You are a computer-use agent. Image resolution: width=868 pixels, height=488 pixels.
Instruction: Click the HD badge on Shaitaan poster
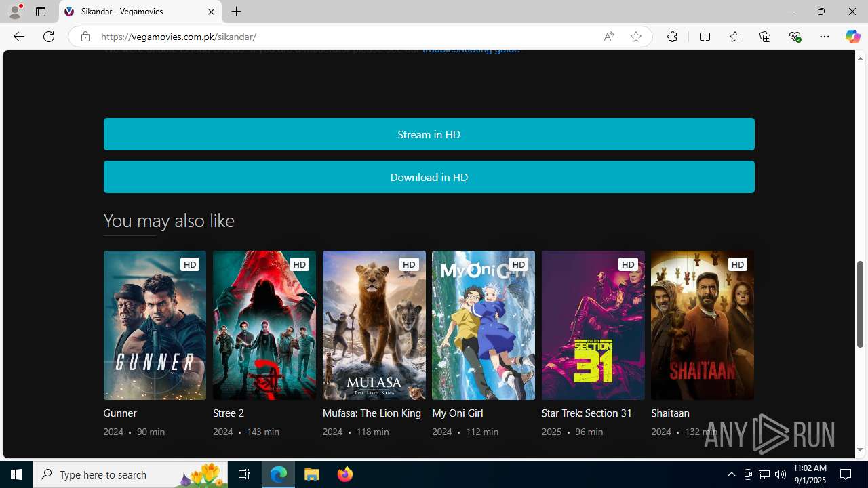coord(738,264)
